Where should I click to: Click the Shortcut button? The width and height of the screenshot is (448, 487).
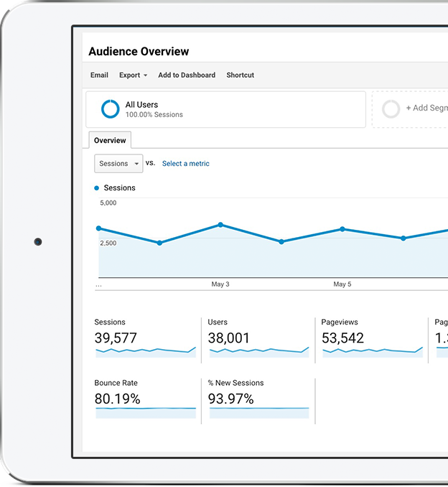pyautogui.click(x=241, y=75)
